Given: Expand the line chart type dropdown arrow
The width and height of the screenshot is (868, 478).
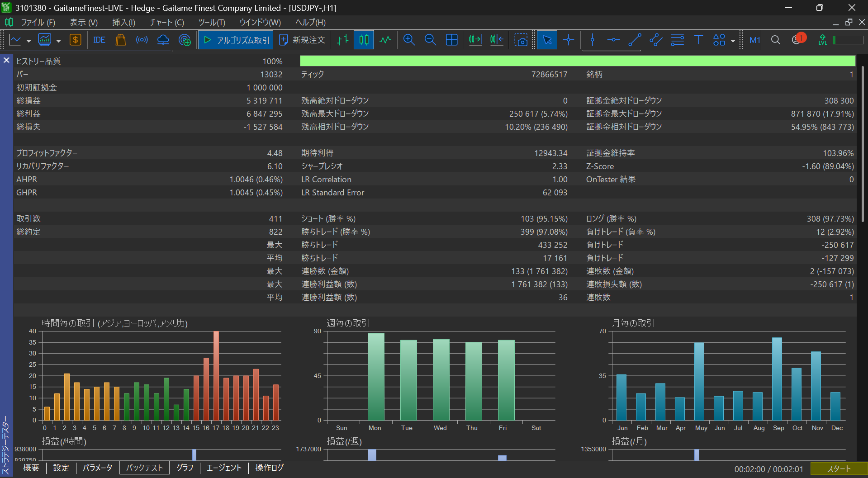Looking at the screenshot, I should (x=28, y=41).
